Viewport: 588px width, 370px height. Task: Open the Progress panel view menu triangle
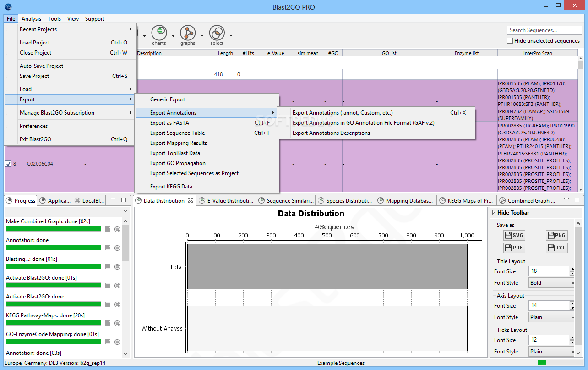tap(125, 210)
